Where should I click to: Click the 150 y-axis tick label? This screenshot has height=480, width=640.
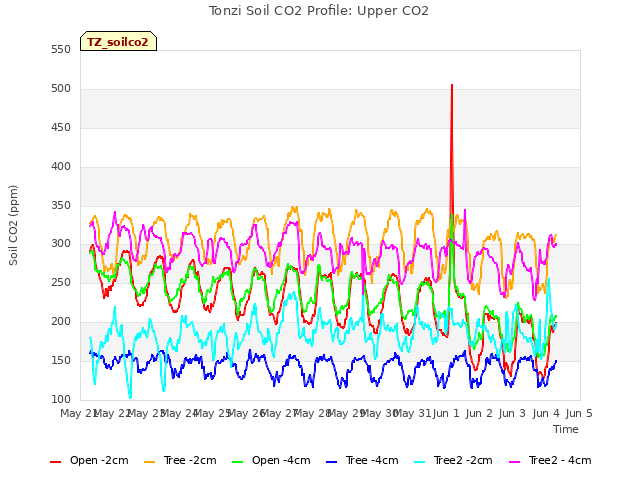pos(61,361)
